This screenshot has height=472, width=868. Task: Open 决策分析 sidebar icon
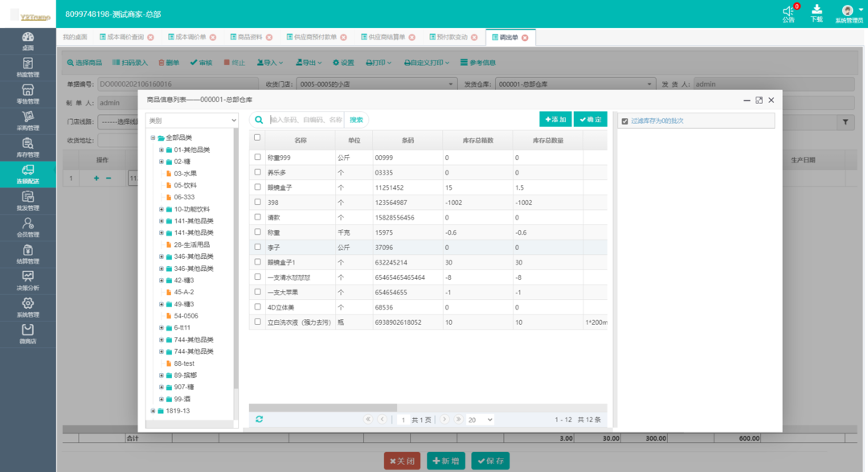27,281
